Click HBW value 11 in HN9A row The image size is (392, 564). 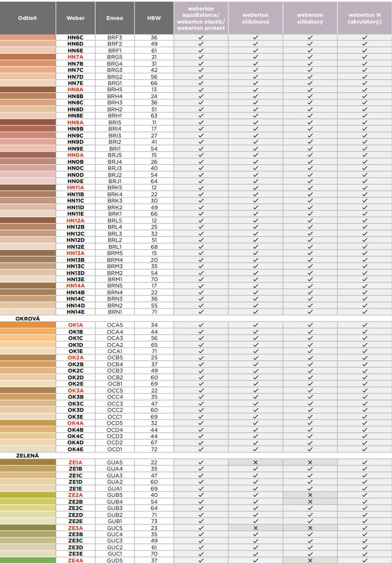pos(154,122)
